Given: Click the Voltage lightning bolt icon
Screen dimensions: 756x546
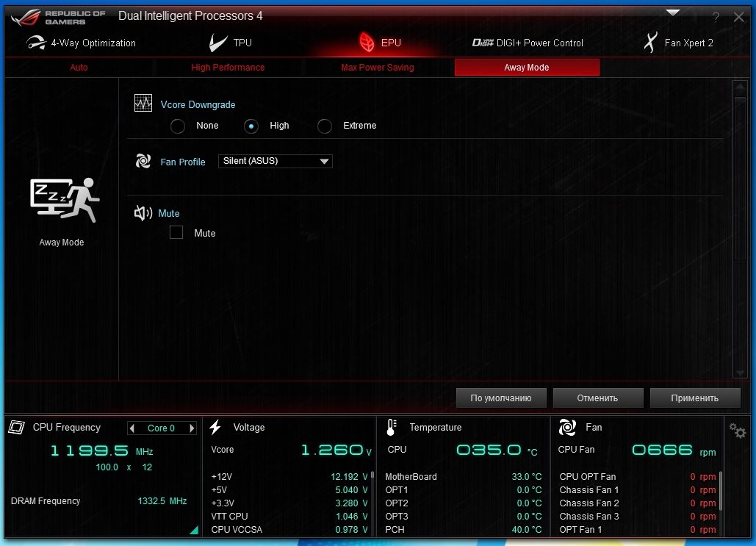Looking at the screenshot, I should (215, 427).
